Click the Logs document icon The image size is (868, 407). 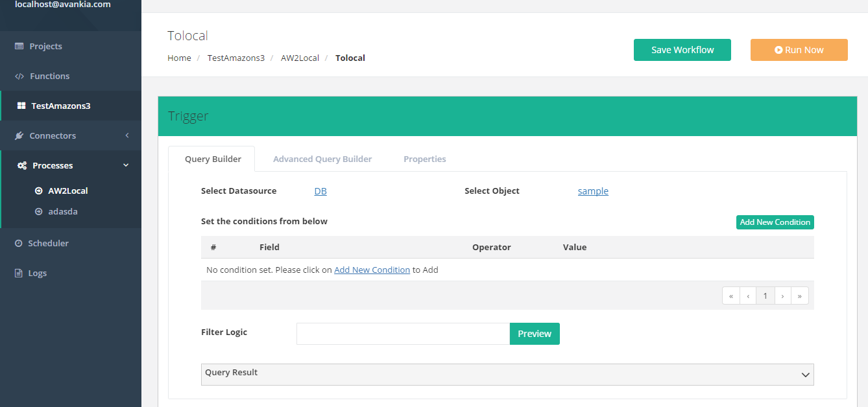(19, 273)
